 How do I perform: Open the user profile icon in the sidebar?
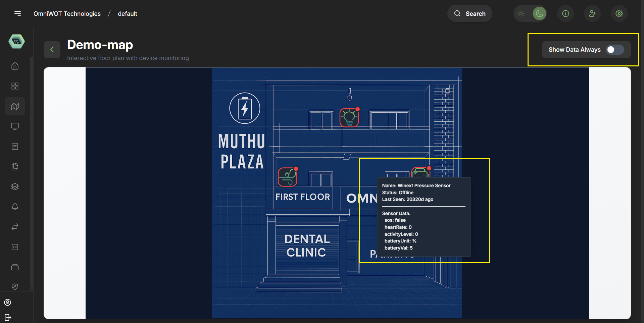(x=8, y=303)
